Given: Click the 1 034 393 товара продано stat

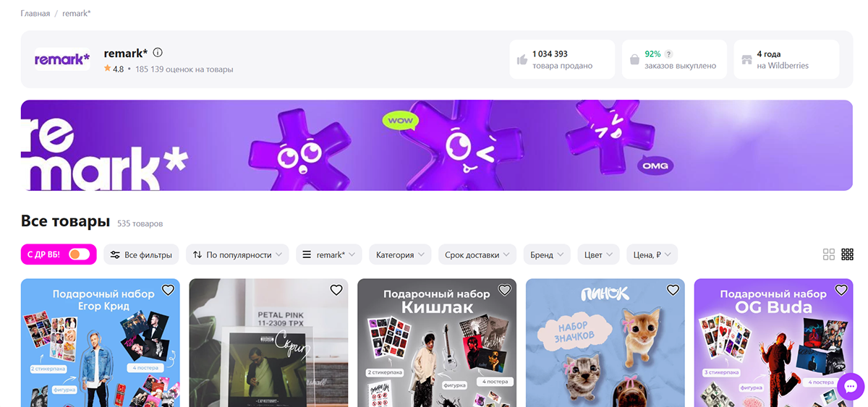Looking at the screenshot, I should coord(562,59).
